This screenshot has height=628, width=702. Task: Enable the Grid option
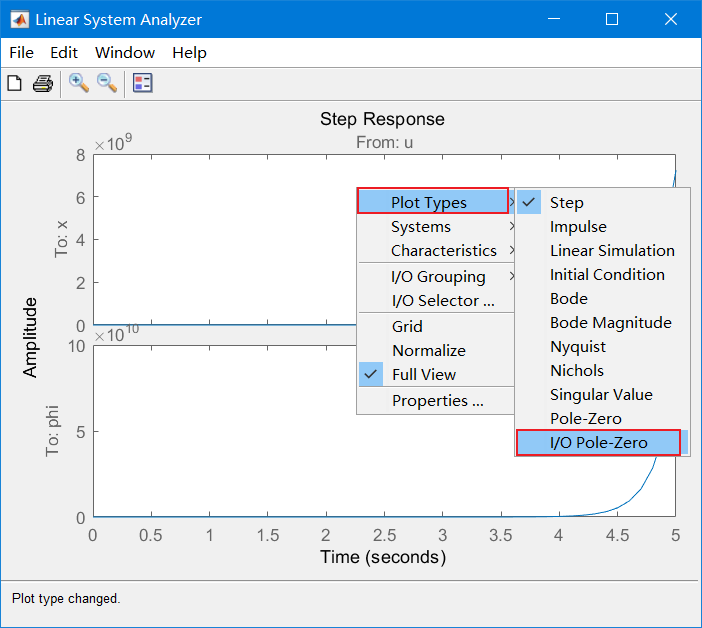[x=407, y=327]
